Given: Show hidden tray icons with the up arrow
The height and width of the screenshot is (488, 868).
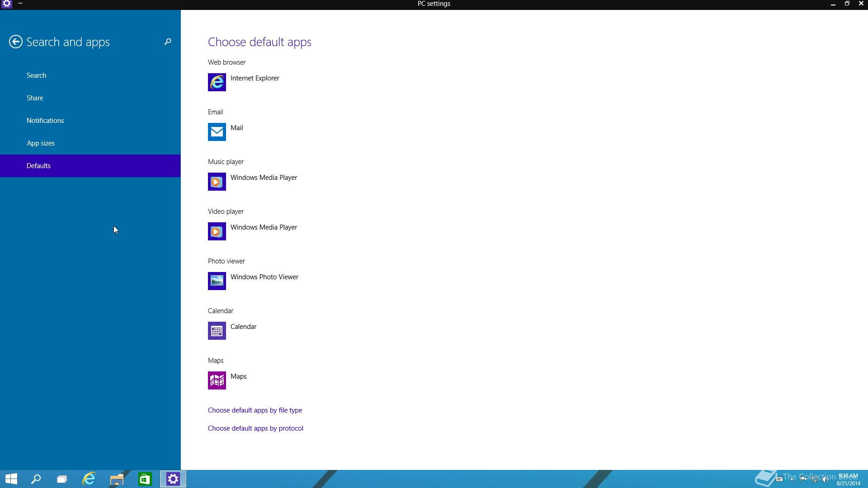Looking at the screenshot, I should [x=792, y=479].
